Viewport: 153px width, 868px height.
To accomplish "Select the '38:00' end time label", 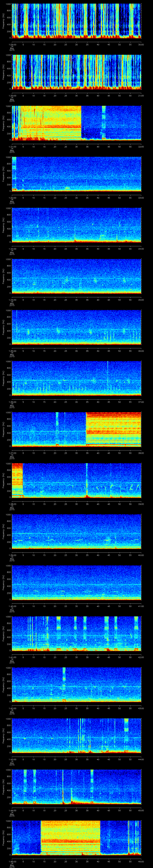I will point(141,453).
